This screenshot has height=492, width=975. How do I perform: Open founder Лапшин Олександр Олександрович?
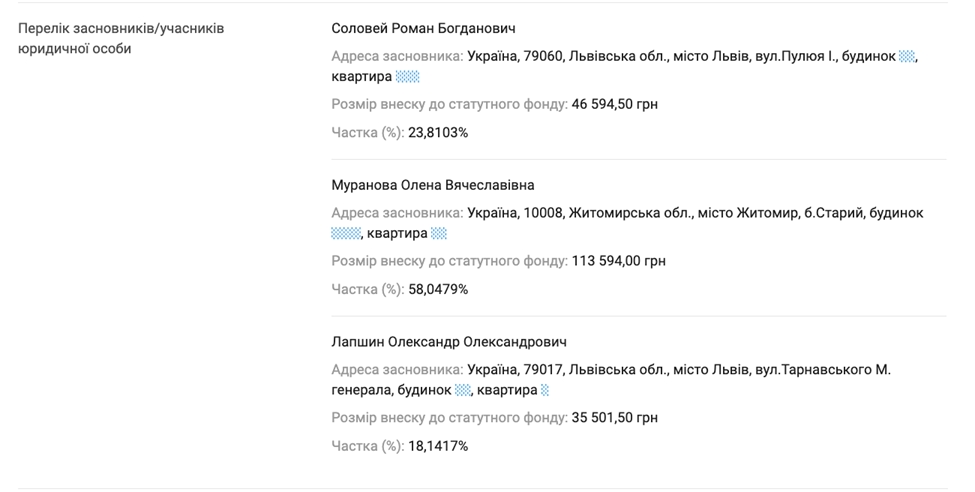tap(449, 342)
